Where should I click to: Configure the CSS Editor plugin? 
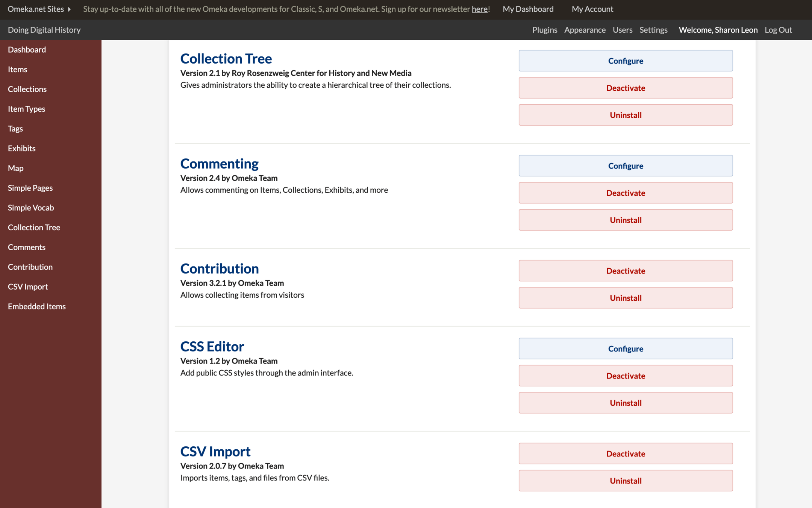(625, 348)
